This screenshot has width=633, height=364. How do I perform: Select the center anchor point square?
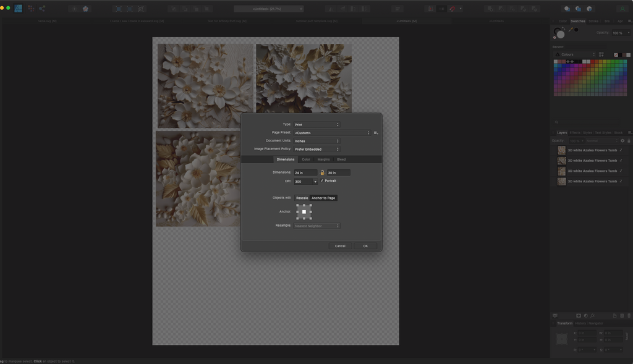tap(304, 211)
